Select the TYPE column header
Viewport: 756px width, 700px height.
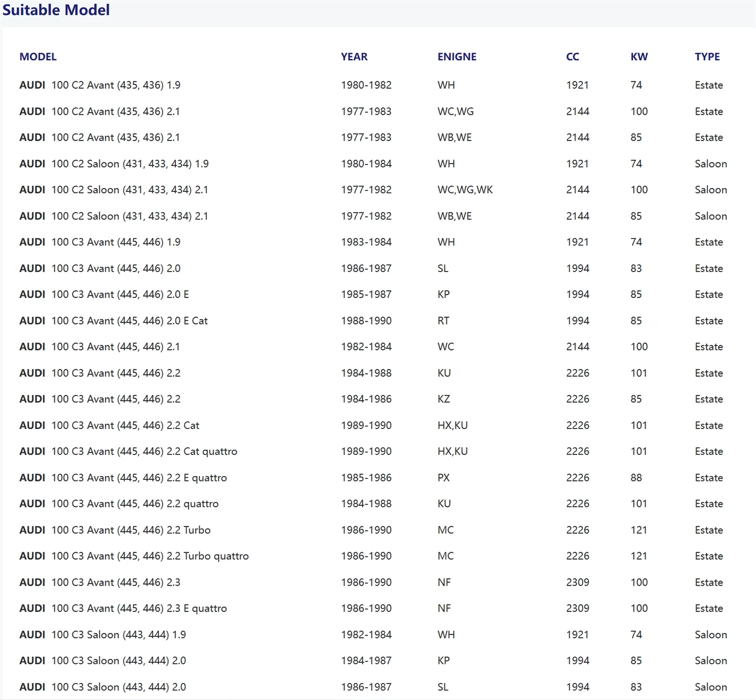tap(707, 57)
